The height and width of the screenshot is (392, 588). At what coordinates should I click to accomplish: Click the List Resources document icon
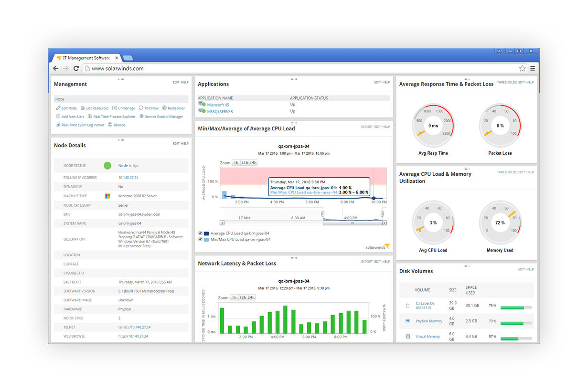pos(83,108)
